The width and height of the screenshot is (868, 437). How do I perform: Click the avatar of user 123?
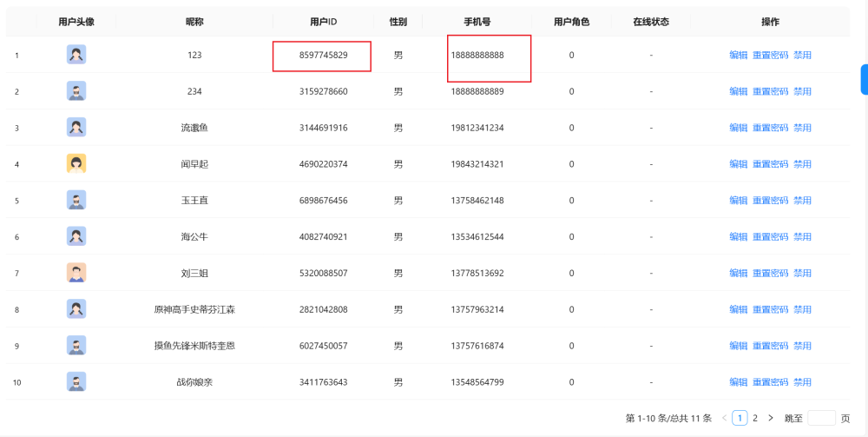point(76,55)
